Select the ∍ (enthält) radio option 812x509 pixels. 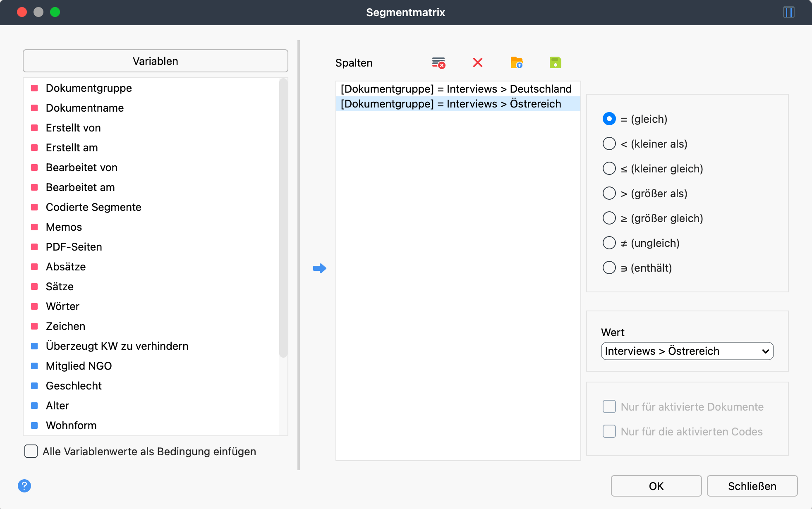tap(609, 268)
